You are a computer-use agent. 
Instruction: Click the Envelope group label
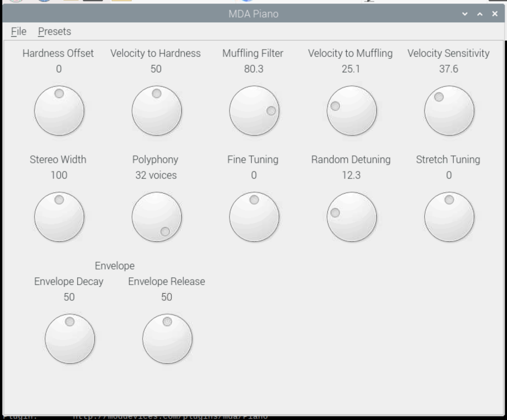pos(115,265)
